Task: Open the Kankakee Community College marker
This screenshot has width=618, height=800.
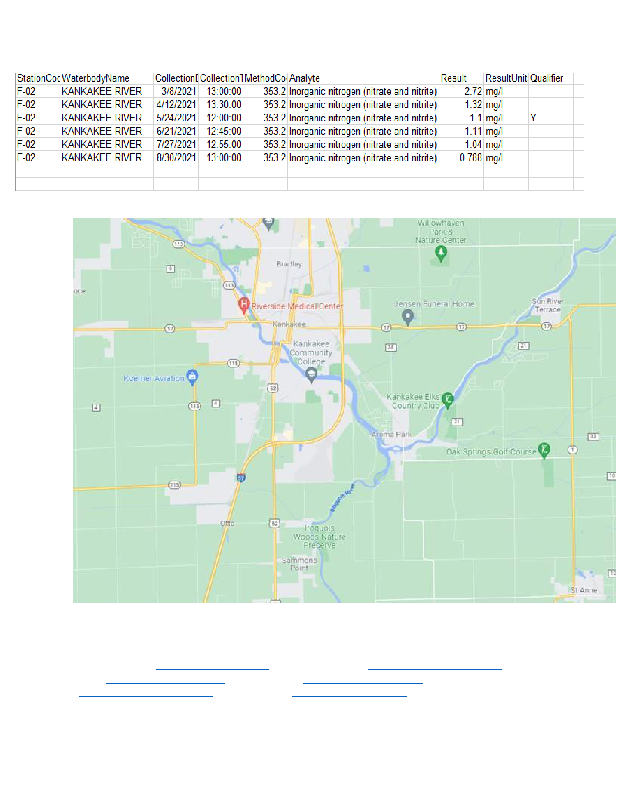Action: click(x=311, y=374)
